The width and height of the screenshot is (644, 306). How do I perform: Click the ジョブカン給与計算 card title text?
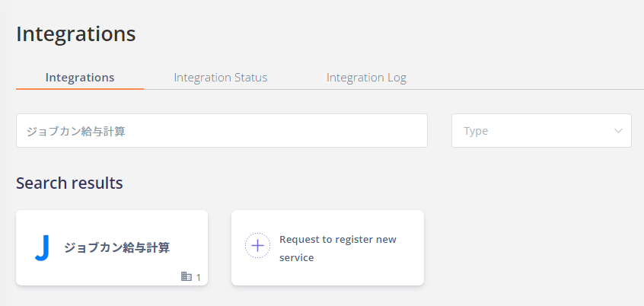(x=117, y=247)
